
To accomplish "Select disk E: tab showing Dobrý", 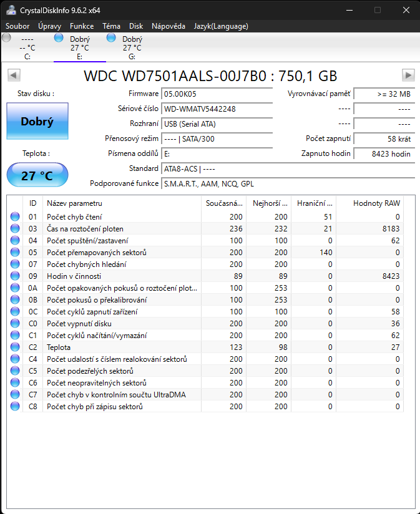I will coord(80,47).
